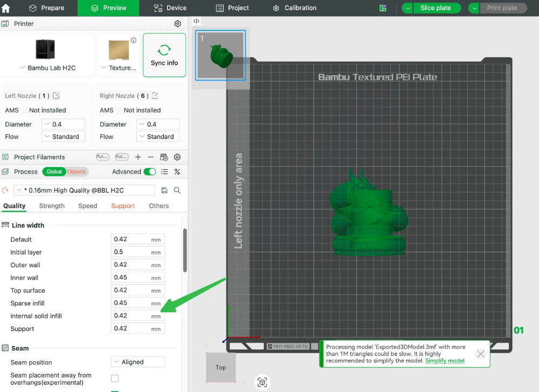This screenshot has height=392, width=539.
Task: Click the Printer section icon
Action: pos(5,24)
